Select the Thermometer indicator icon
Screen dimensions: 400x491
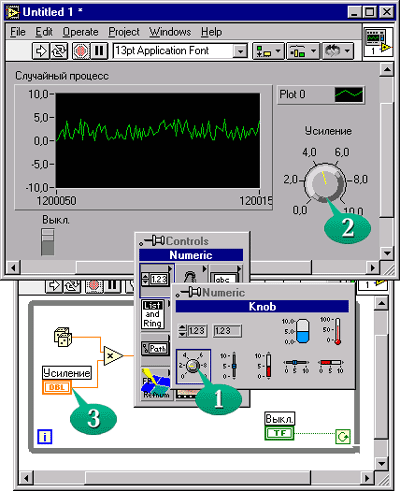pos(332,330)
